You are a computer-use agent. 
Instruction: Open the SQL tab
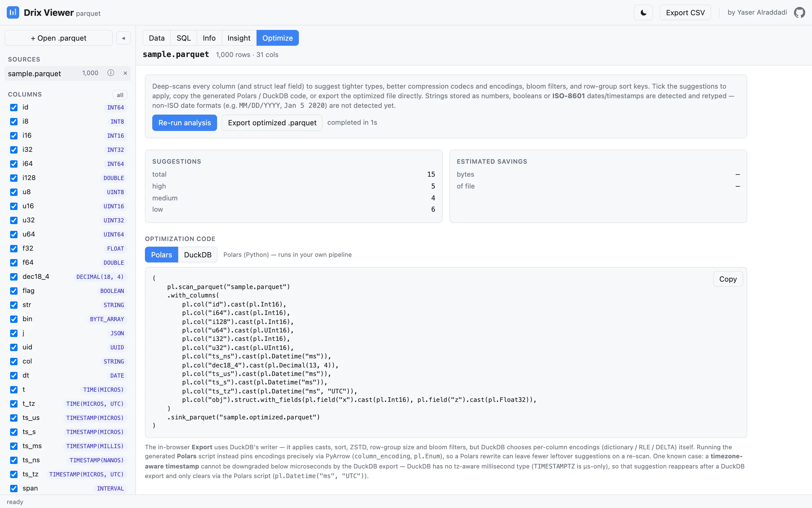coord(184,38)
